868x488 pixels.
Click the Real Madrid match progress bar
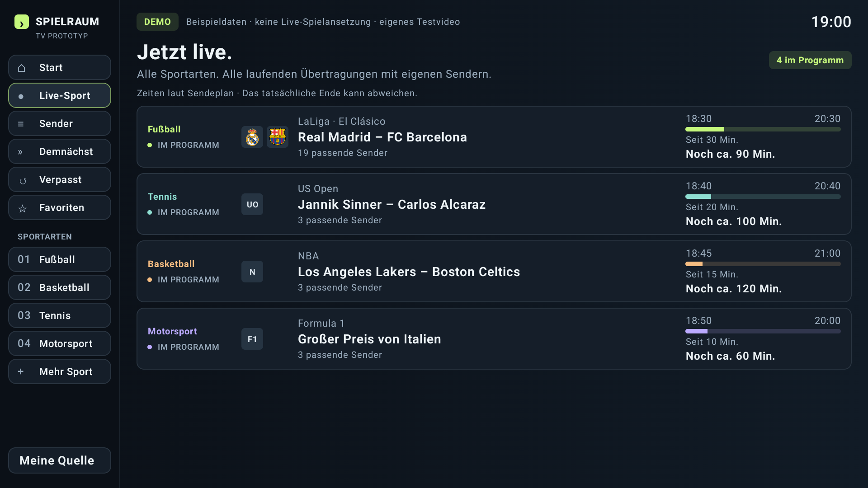click(763, 129)
